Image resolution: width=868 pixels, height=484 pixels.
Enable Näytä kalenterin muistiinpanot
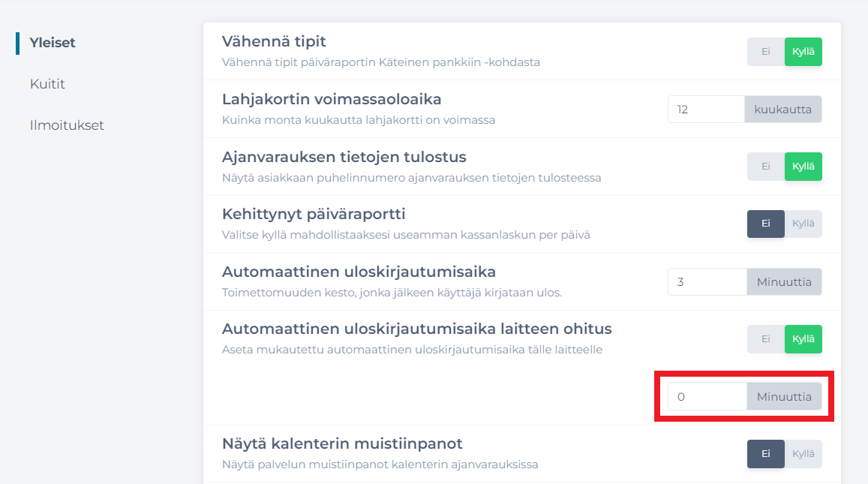(x=803, y=453)
